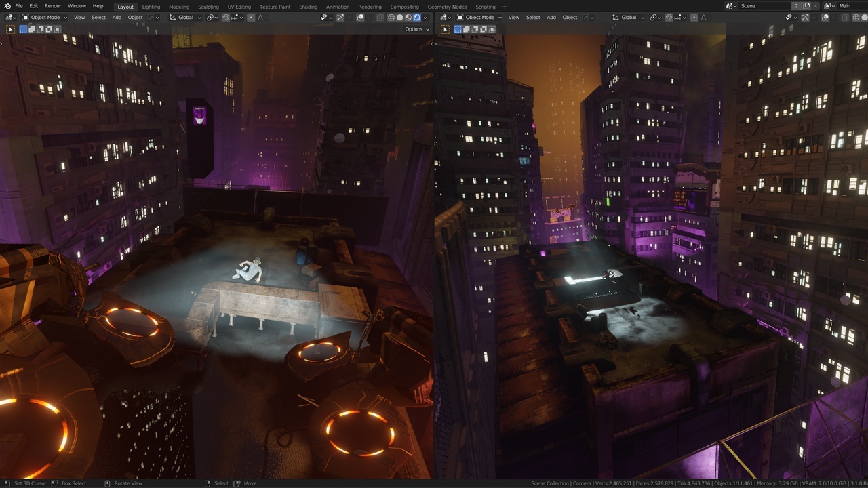Click the Tweak select tool in the right viewport

(x=445, y=29)
